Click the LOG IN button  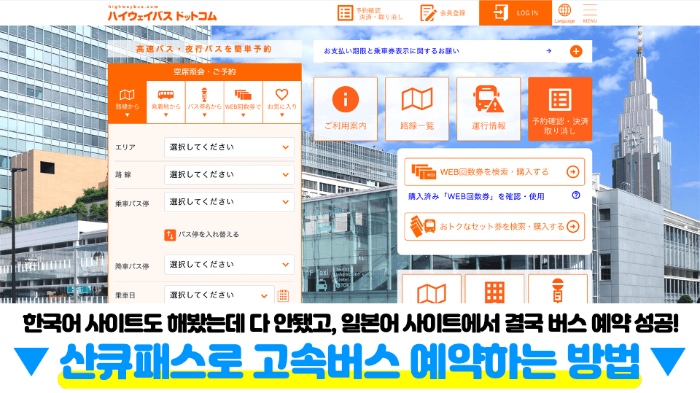tap(515, 13)
